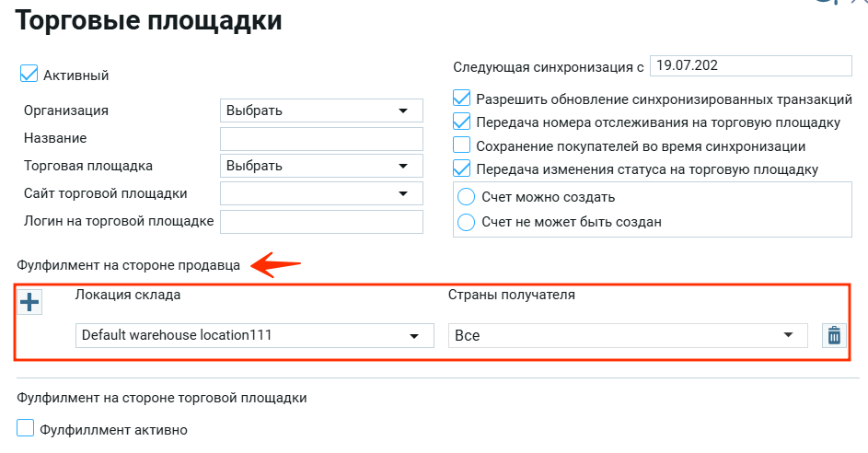Expand the Страны получателя dropdown

click(x=628, y=335)
